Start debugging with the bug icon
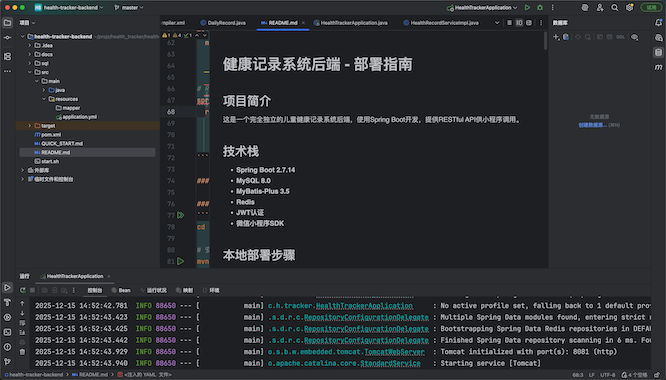 [x=540, y=8]
